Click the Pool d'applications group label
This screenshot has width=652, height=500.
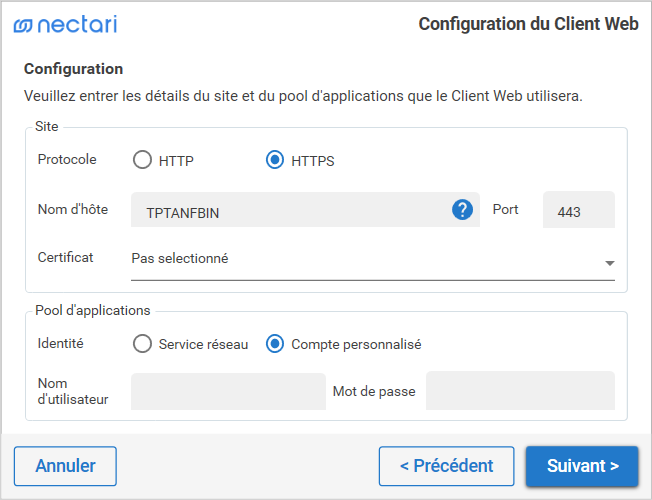(x=92, y=310)
